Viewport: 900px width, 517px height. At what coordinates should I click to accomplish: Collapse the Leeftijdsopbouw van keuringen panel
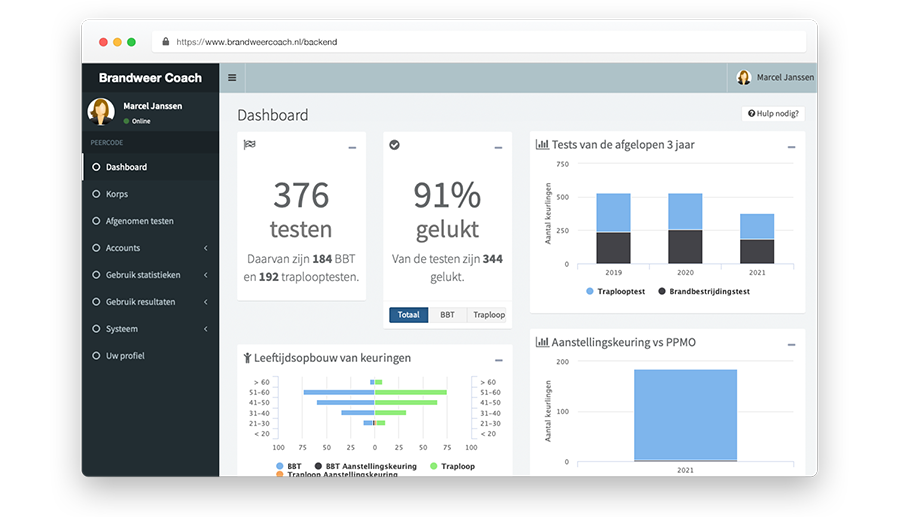tap(498, 360)
